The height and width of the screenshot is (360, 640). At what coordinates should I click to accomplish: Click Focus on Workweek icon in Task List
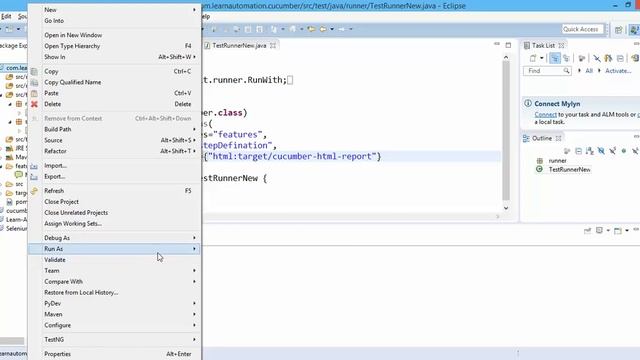point(582,58)
